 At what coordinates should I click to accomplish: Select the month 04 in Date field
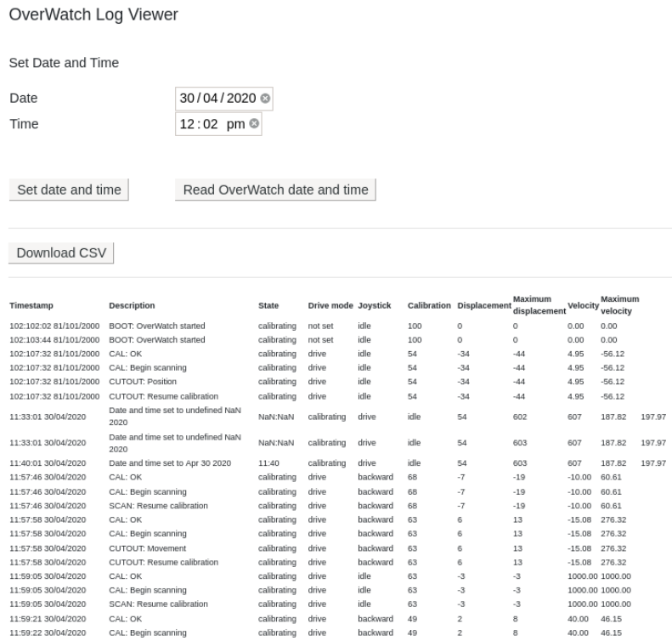coord(211,98)
